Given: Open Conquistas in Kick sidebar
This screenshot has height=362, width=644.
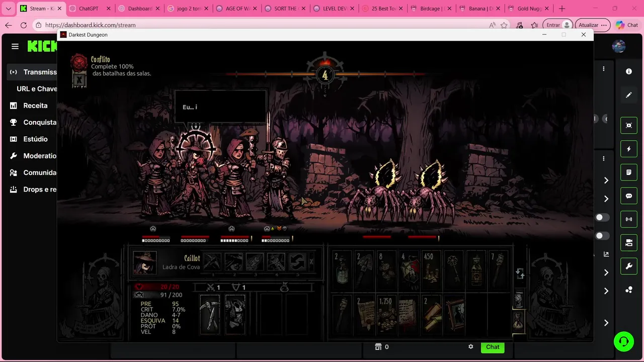Looking at the screenshot, I should pyautogui.click(x=32, y=122).
